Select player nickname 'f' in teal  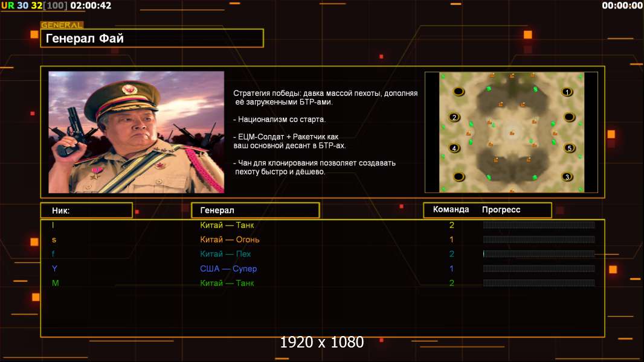(53, 254)
